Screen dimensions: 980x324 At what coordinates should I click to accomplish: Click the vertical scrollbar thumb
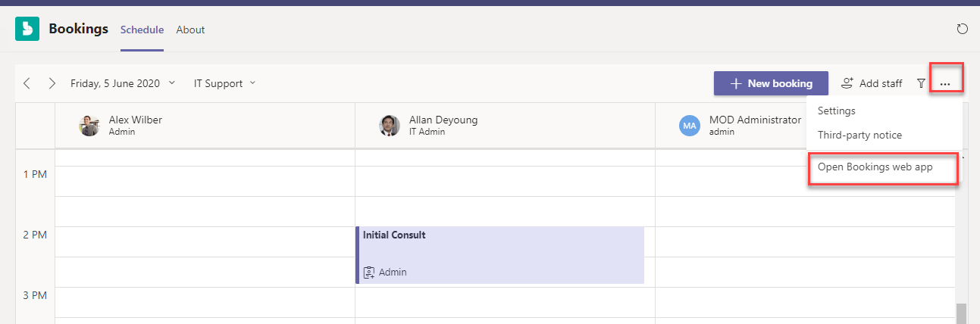[x=960, y=313]
